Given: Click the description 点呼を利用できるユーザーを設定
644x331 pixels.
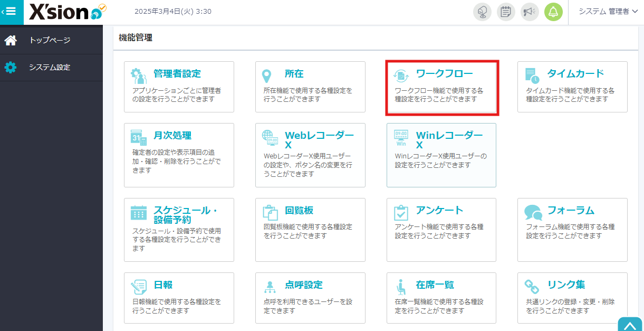Looking at the screenshot, I should (307, 306).
